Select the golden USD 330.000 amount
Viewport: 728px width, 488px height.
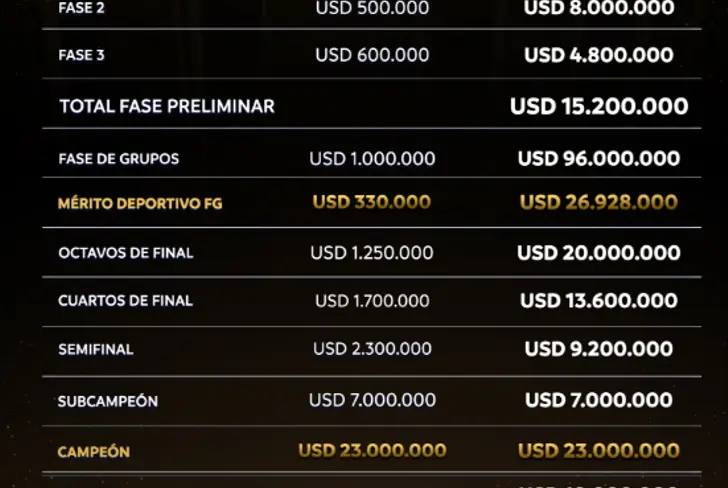click(372, 203)
